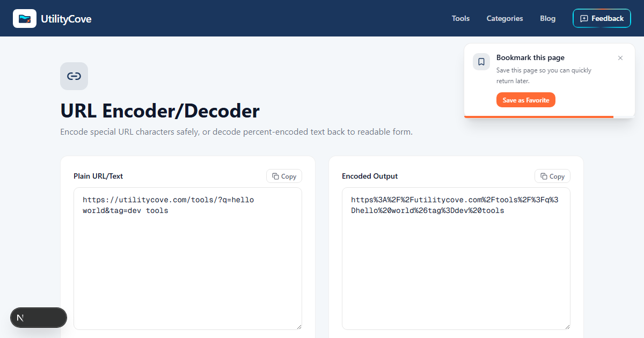Copy the Plain URL/Text content
The height and width of the screenshot is (338, 644).
pyautogui.click(x=284, y=176)
